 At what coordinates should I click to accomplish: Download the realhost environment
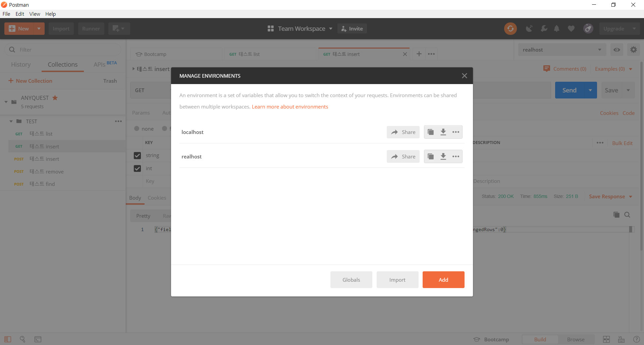pos(443,156)
